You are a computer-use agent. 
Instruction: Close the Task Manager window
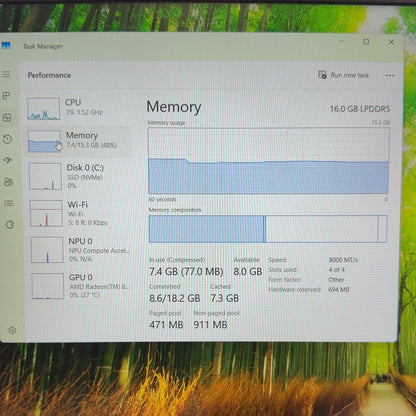pyautogui.click(x=391, y=42)
